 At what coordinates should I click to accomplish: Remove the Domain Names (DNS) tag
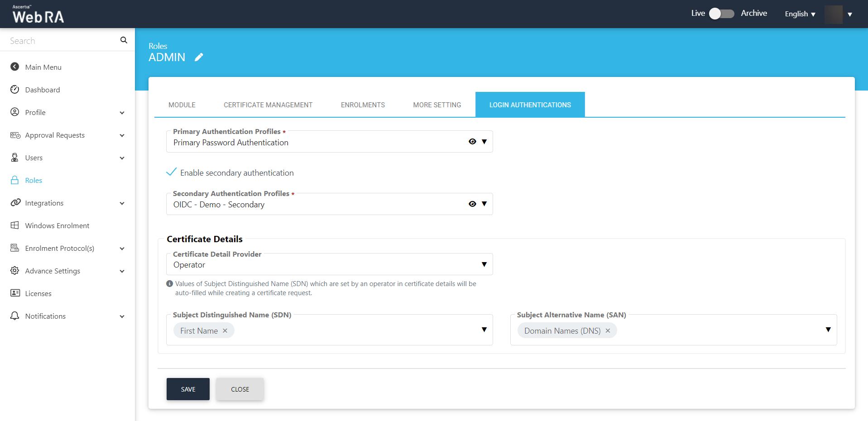click(x=608, y=331)
